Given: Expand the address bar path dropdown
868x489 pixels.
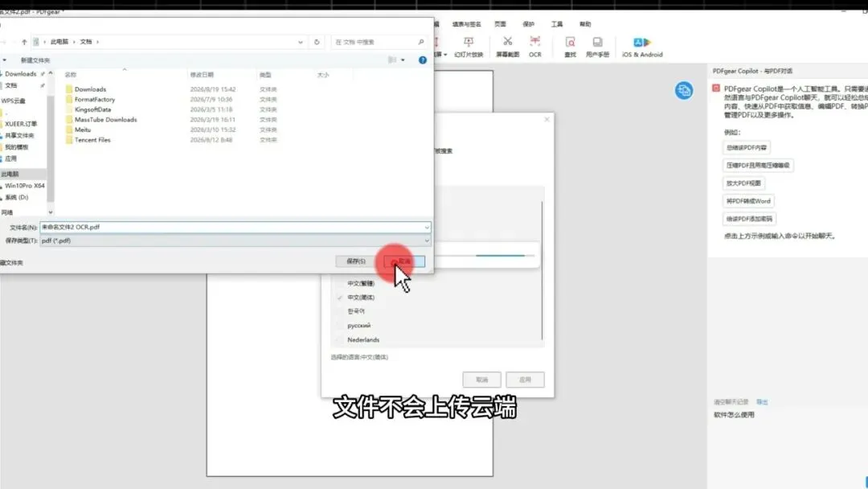Looking at the screenshot, I should coord(300,42).
